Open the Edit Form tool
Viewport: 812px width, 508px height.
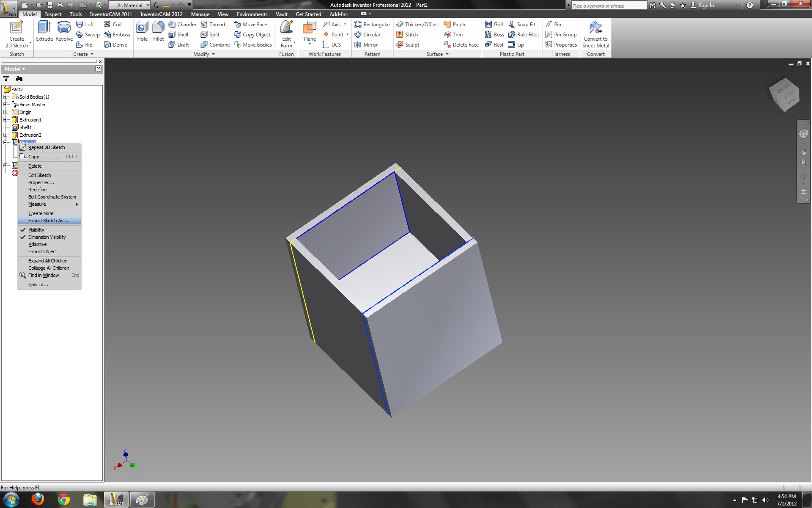(287, 34)
